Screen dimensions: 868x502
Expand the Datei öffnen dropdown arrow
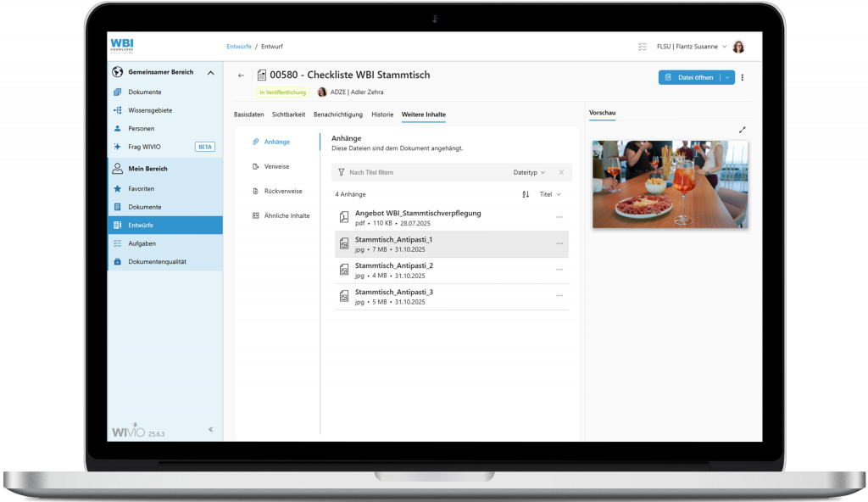click(726, 77)
